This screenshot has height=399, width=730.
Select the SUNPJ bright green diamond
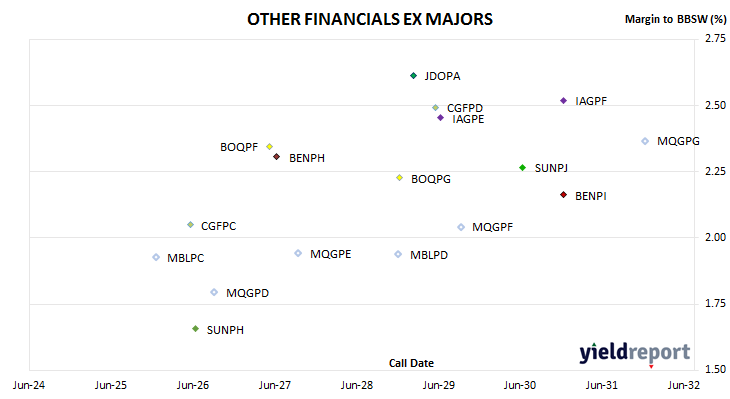pyautogui.click(x=522, y=168)
